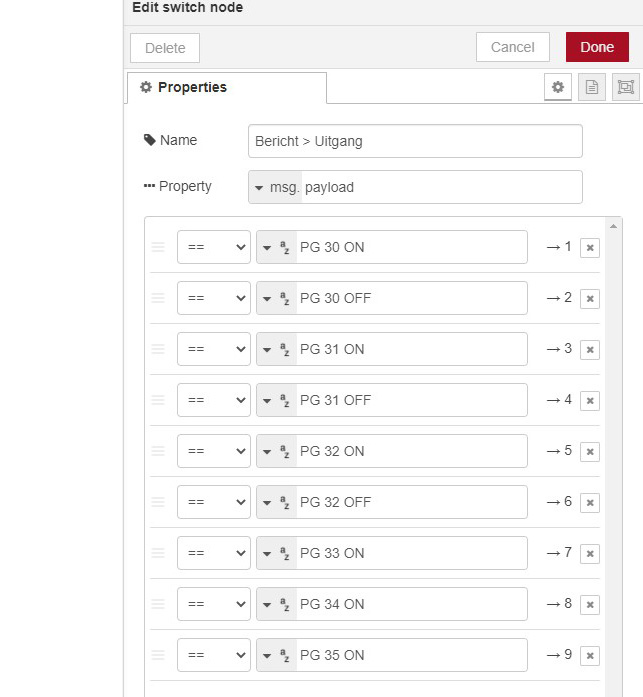Remove the PG 33 ON rule
The width and height of the screenshot is (643, 697).
(590, 554)
